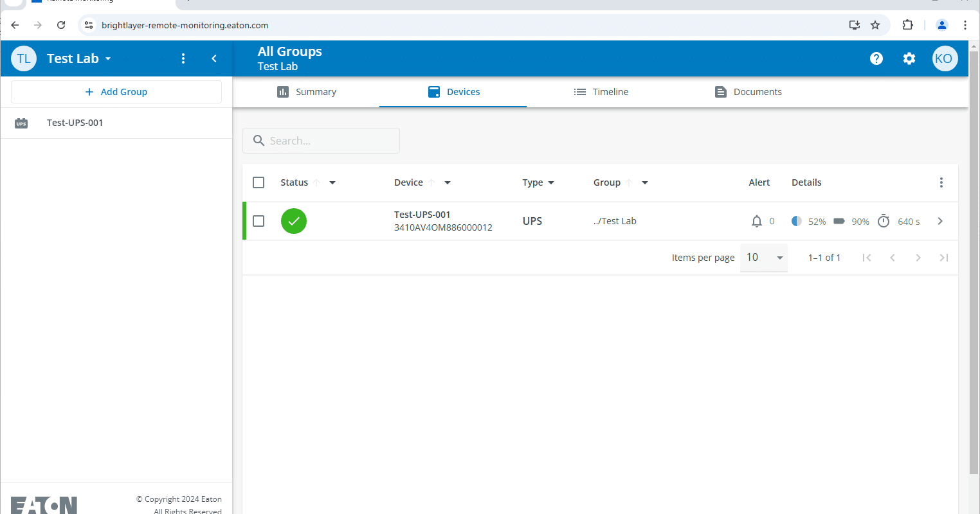Switch to the Devices tab
Viewport: 980px width, 514px height.
pyautogui.click(x=453, y=92)
